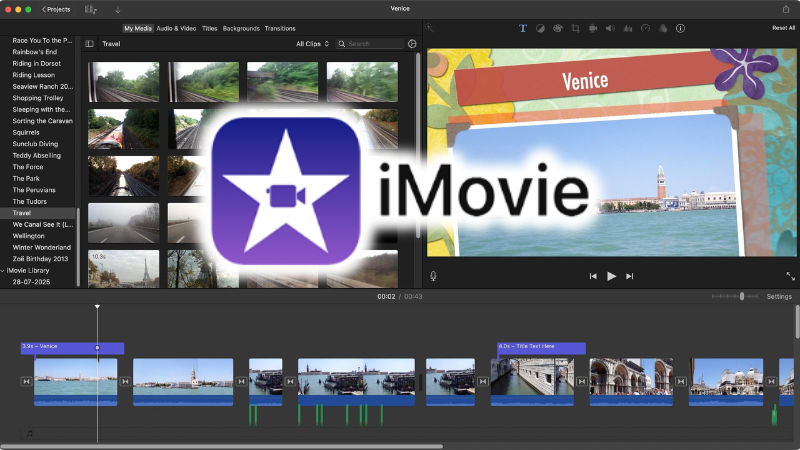Collapse the iMovie Library disclosure arrow
The height and width of the screenshot is (450, 800).
pyautogui.click(x=3, y=270)
